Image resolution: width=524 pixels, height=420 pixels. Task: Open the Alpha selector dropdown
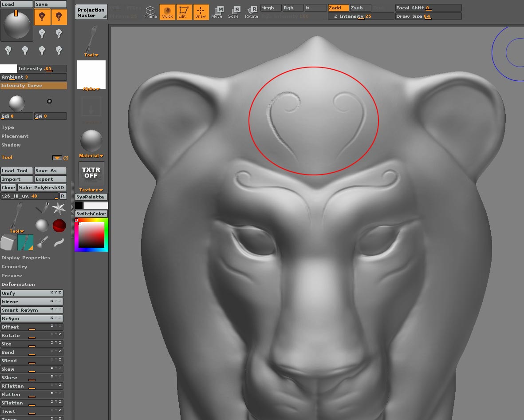pos(91,89)
